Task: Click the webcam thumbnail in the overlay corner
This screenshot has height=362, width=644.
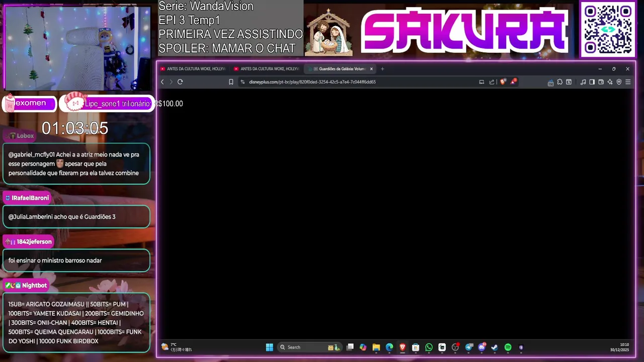Action: [77, 47]
